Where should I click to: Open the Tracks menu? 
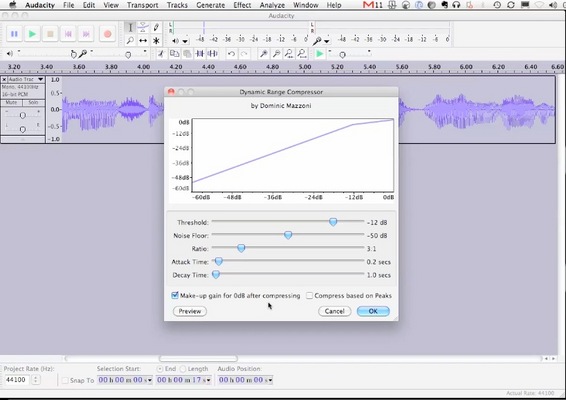coord(177,5)
